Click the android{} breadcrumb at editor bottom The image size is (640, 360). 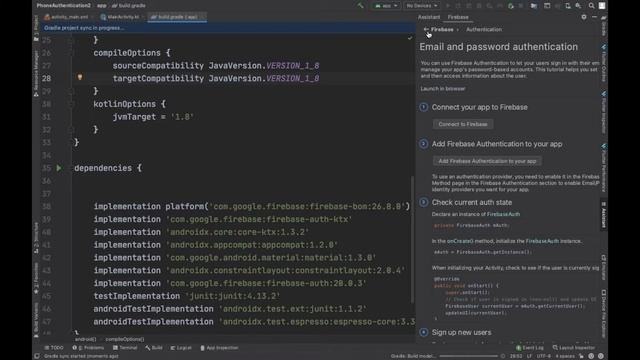tap(85, 339)
